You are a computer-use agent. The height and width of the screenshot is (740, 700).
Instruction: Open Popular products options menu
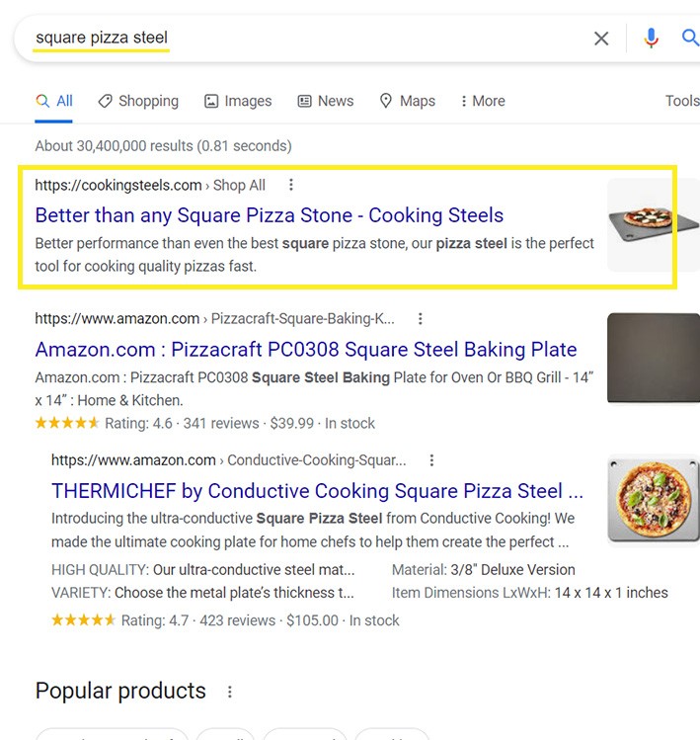pyautogui.click(x=230, y=692)
